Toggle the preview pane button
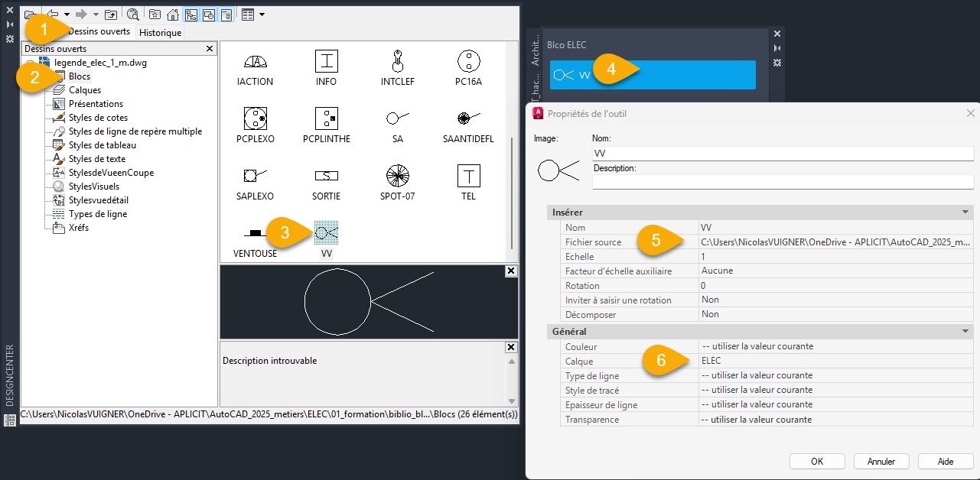 pos(208,14)
